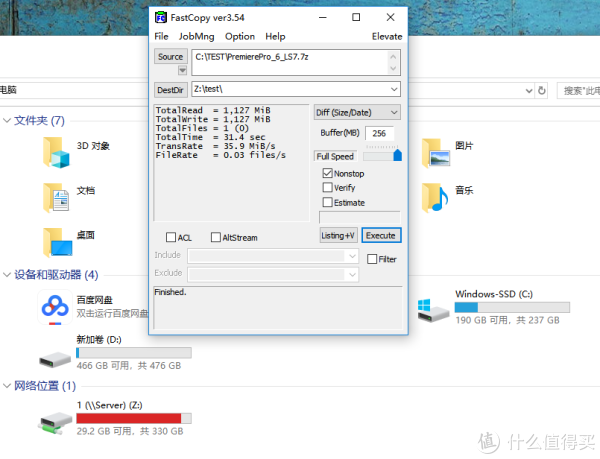Viewport: 600px width, 459px height.
Task: Click the Windows-SSD (C:) capacity bar
Action: 512,307
